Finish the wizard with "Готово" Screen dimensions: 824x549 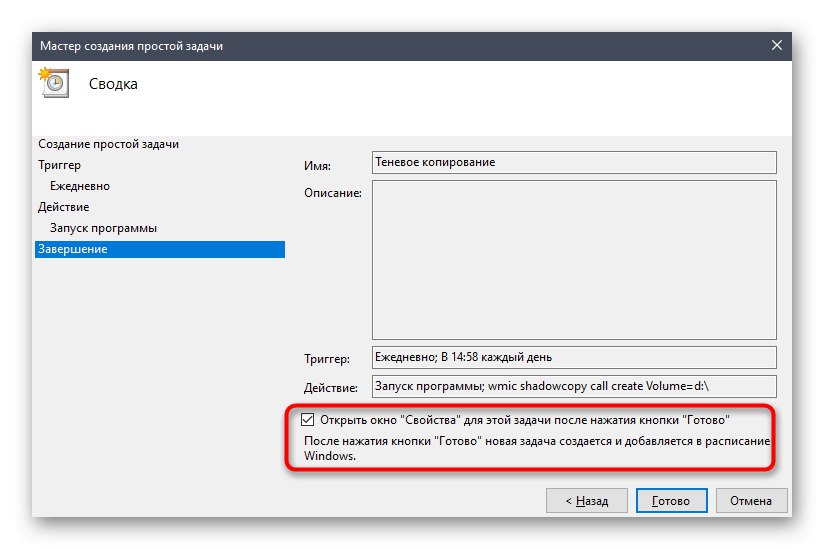[672, 500]
